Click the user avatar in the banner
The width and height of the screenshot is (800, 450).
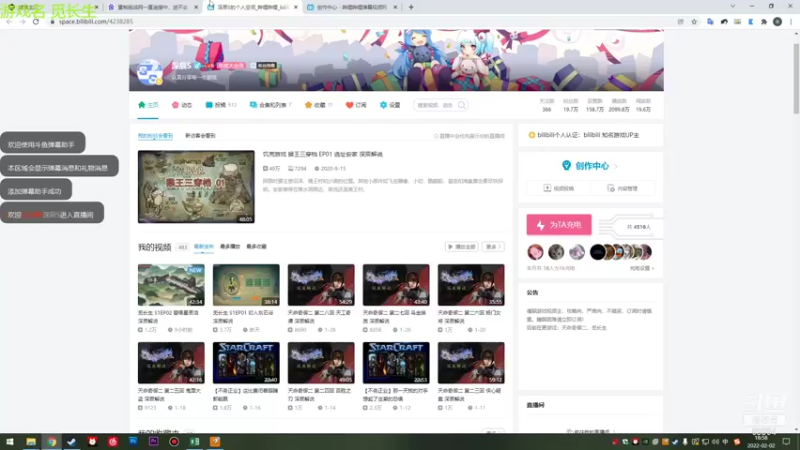coord(149,71)
